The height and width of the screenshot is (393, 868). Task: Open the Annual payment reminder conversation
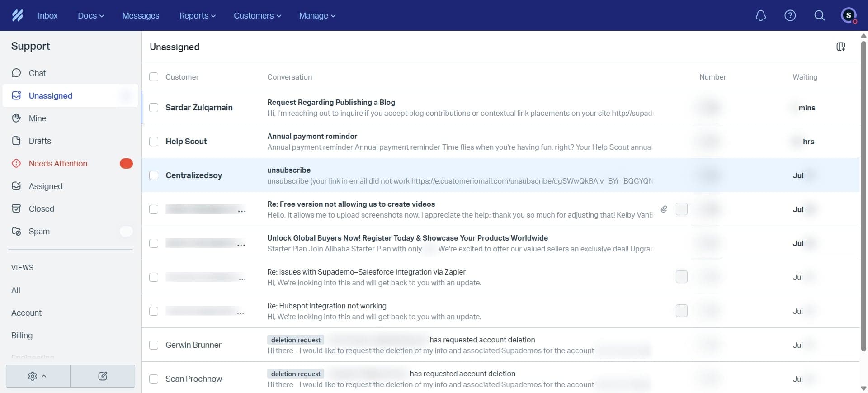tap(312, 137)
